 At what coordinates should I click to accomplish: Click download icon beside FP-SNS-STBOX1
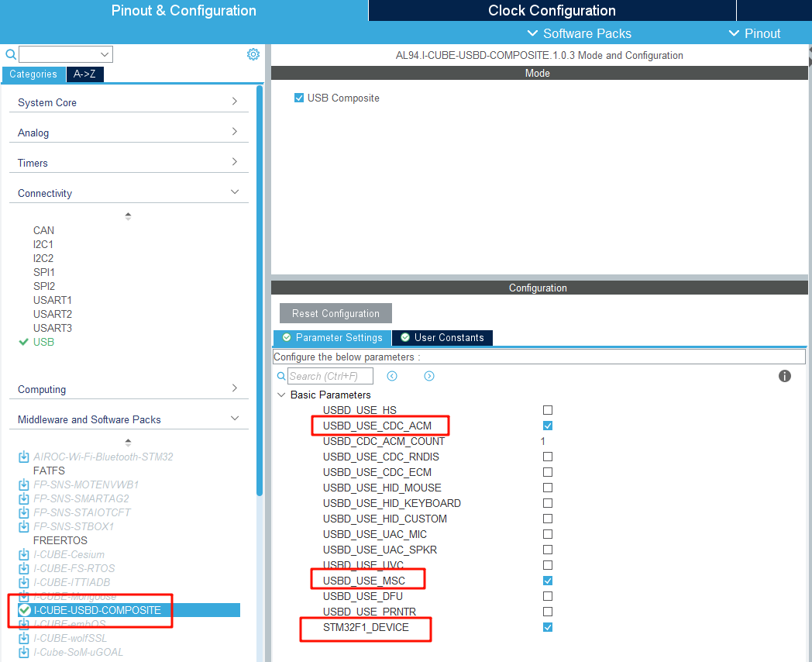click(24, 526)
